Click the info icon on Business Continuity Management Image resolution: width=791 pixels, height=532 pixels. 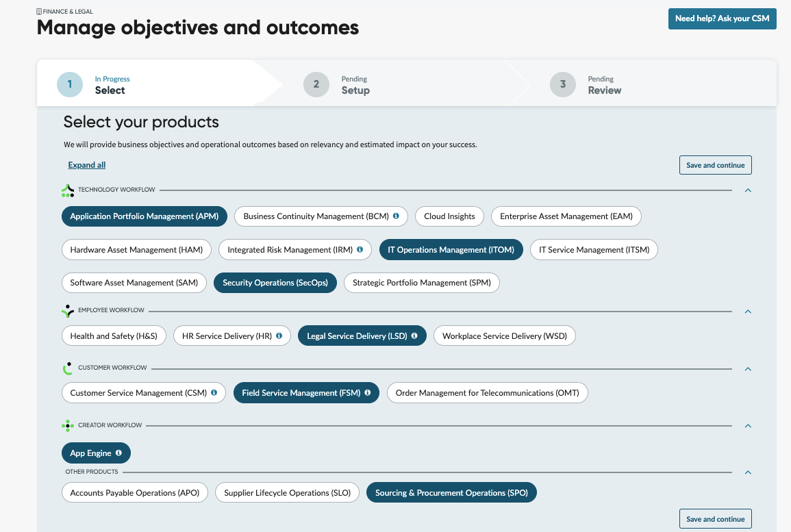(396, 216)
